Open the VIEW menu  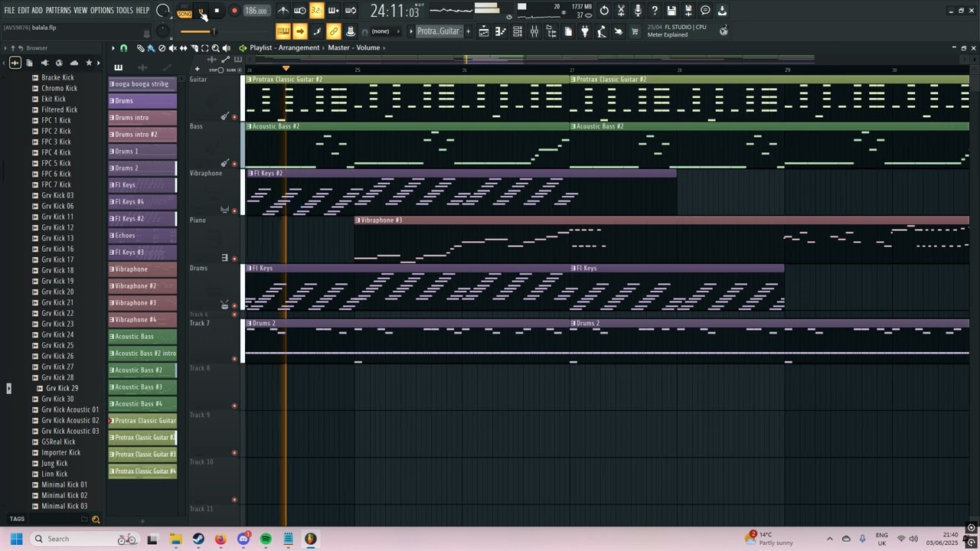click(80, 11)
